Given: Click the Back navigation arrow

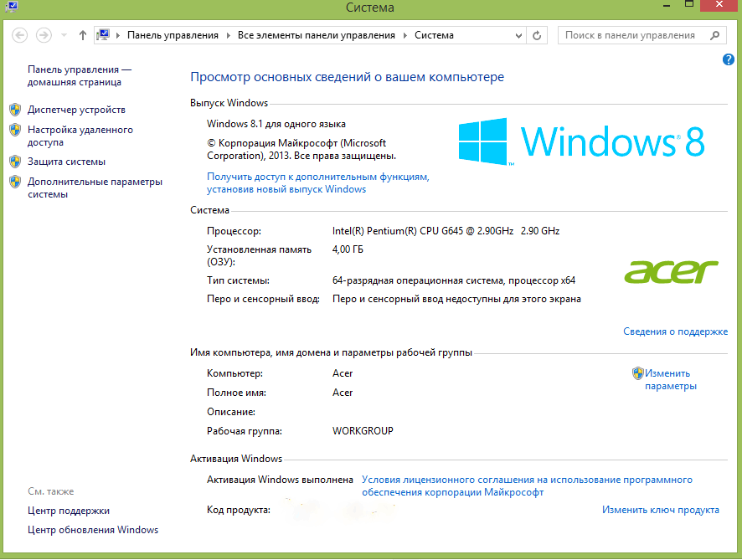Looking at the screenshot, I should (x=19, y=35).
